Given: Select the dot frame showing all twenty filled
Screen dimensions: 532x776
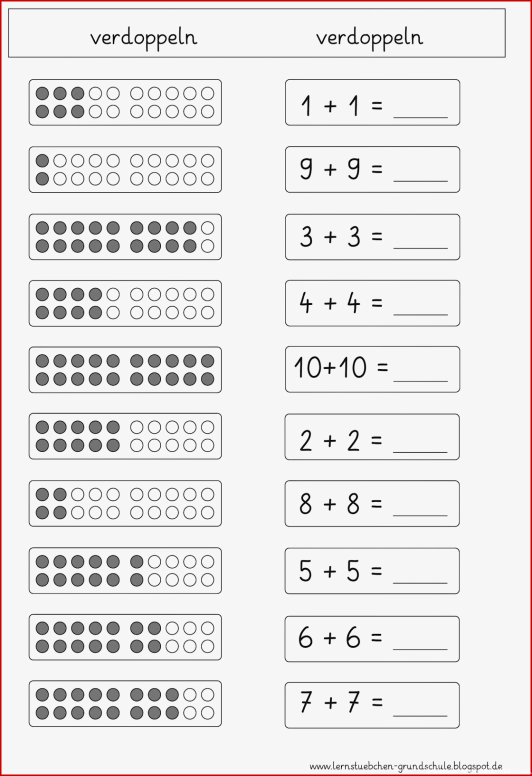Looking at the screenshot, I should 125,369.
